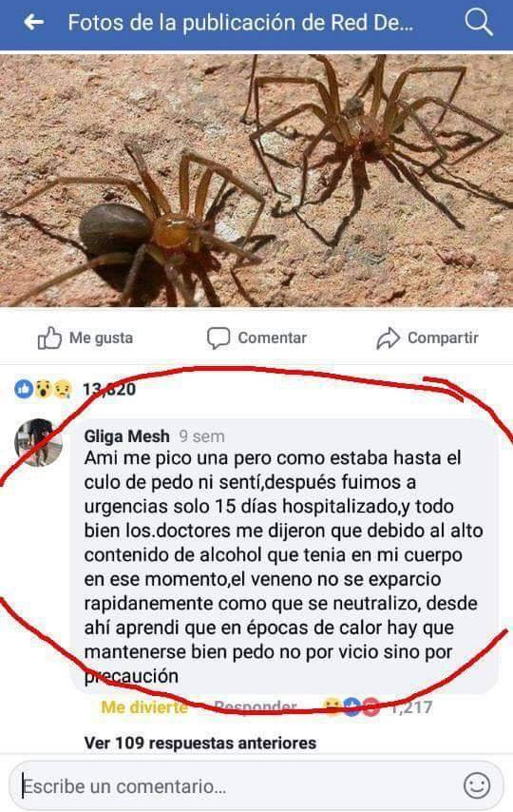The width and height of the screenshot is (513, 812).
Task: Open Gliga Mesh profile picture
Action: point(38,442)
